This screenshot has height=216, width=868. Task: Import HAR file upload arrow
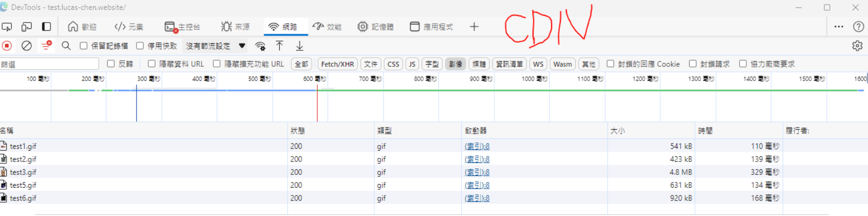tap(279, 46)
